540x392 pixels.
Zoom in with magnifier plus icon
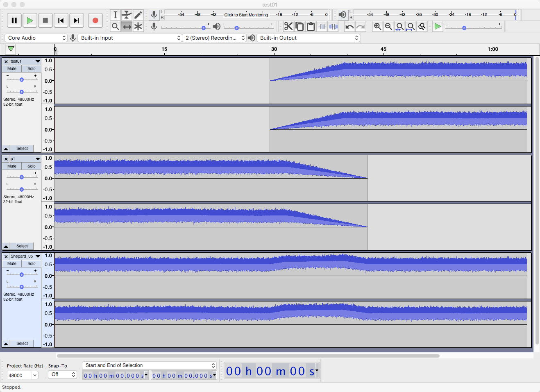(x=377, y=27)
